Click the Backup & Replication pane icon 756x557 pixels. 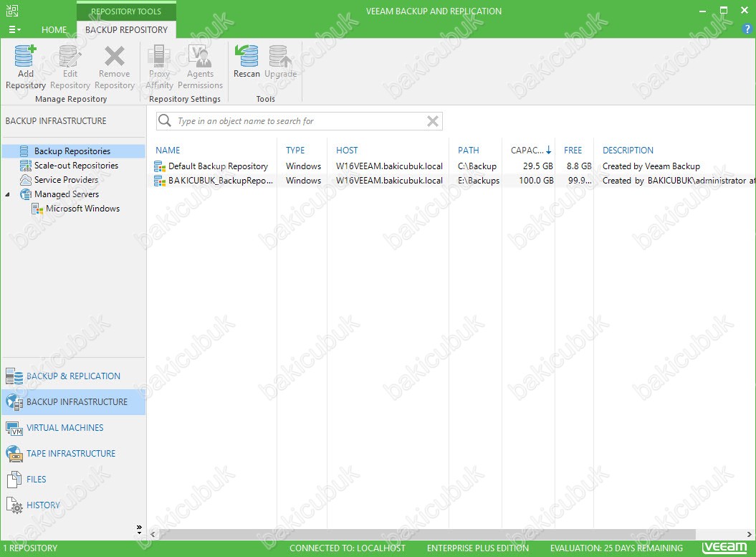tap(14, 376)
